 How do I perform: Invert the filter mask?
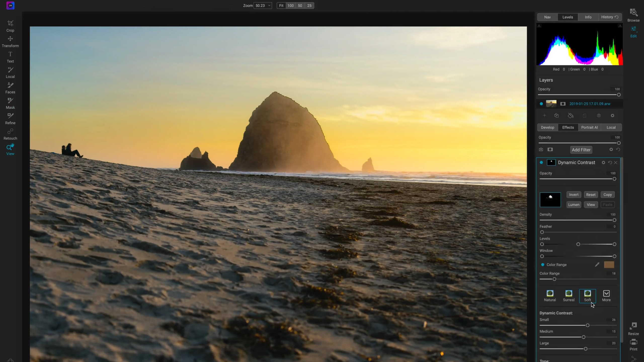(x=574, y=195)
